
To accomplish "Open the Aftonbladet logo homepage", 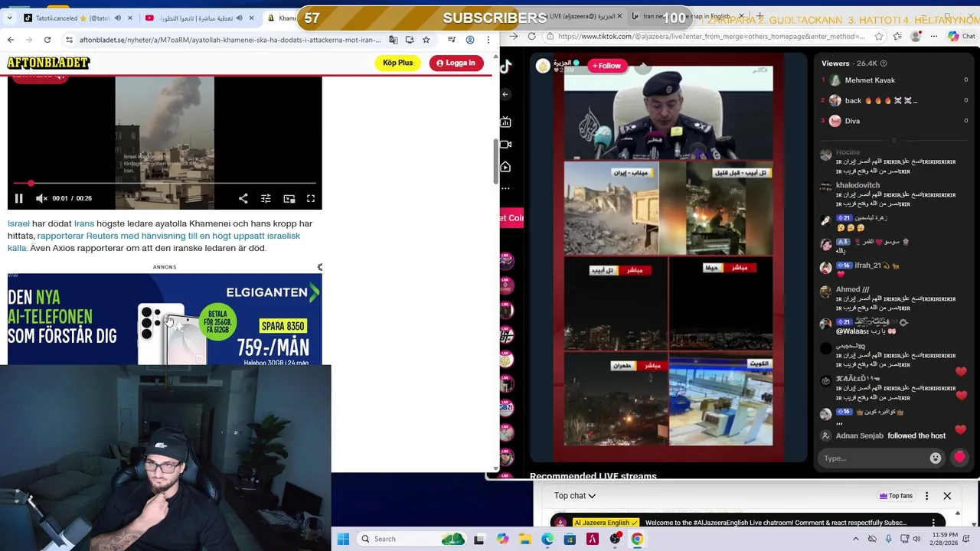I will [x=48, y=63].
